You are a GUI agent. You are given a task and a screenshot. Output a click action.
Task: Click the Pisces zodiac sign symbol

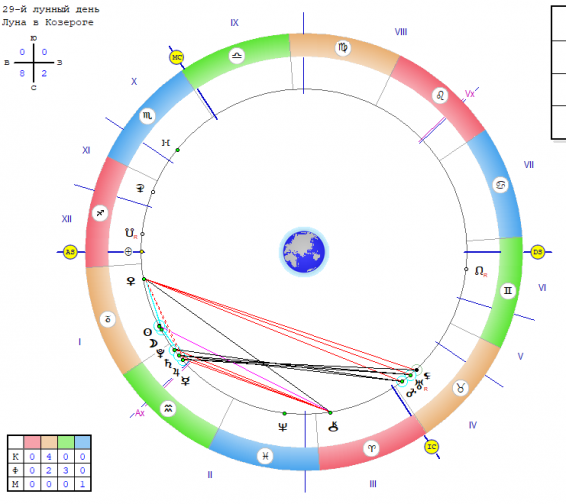tap(265, 456)
